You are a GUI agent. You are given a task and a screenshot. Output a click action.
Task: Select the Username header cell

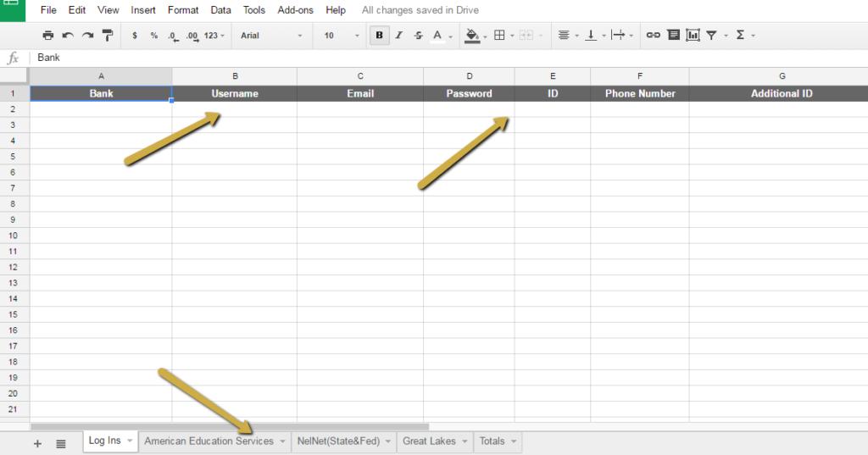coord(235,93)
